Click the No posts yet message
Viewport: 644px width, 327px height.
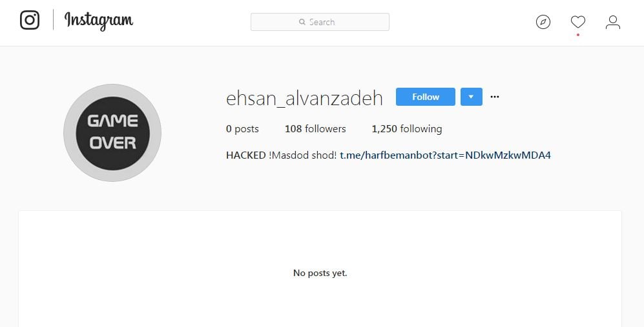[320, 273]
